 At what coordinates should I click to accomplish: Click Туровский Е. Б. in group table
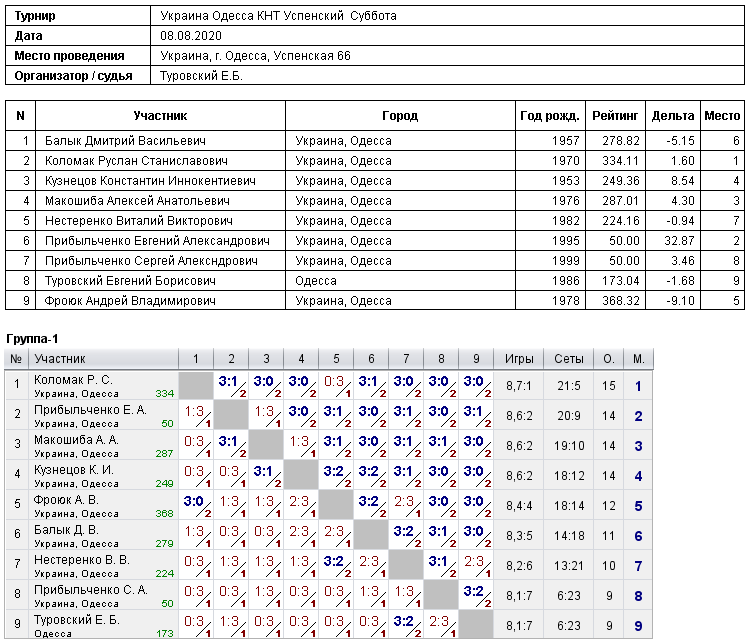point(77,620)
